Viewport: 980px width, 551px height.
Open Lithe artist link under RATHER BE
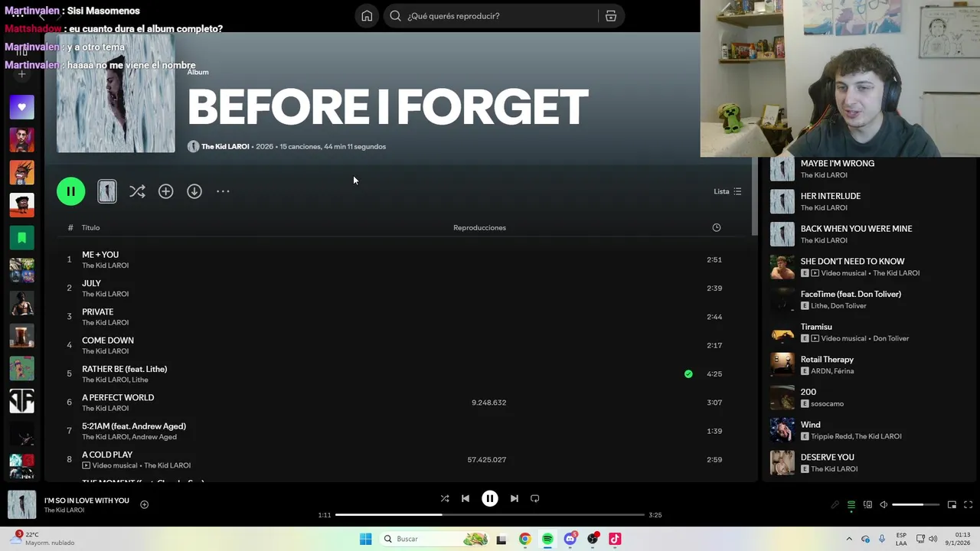coord(140,380)
